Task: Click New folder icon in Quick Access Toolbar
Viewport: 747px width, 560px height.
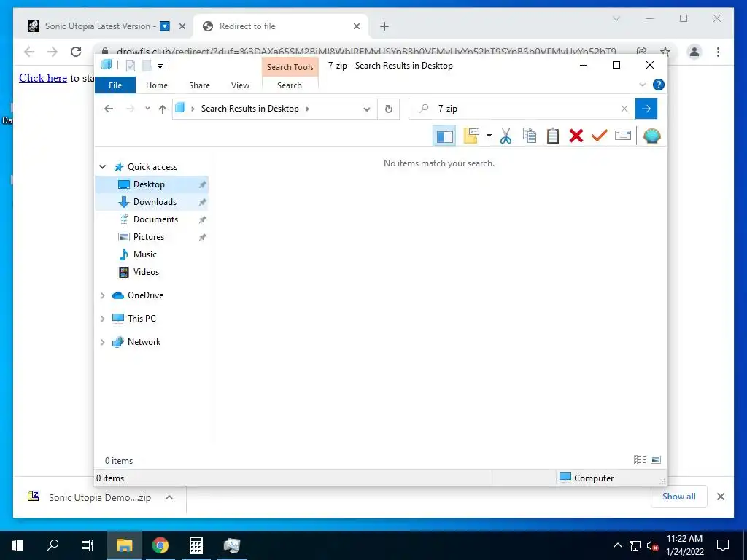Action: 147,66
